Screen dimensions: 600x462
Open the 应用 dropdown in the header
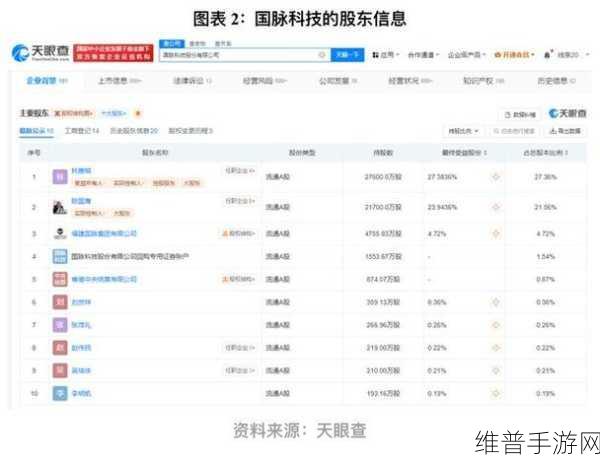[386, 55]
